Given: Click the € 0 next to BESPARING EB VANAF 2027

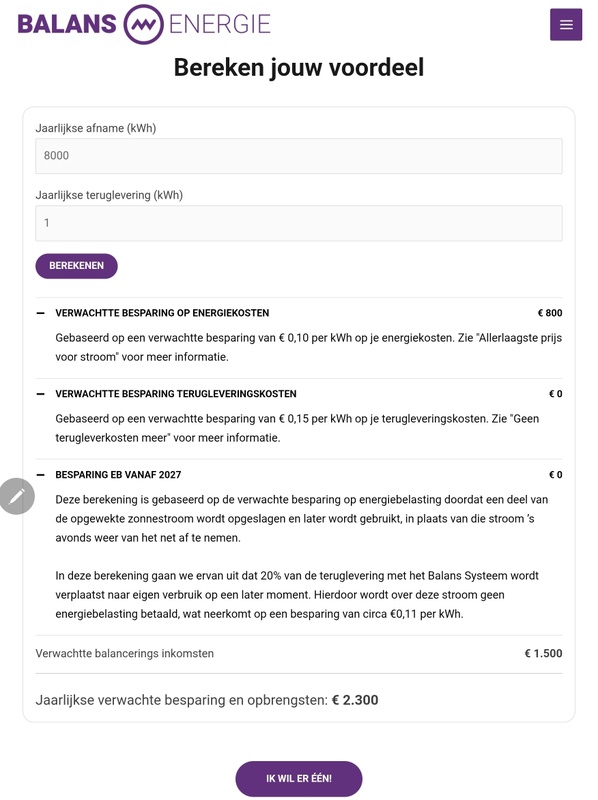Looking at the screenshot, I should click(x=554, y=472).
